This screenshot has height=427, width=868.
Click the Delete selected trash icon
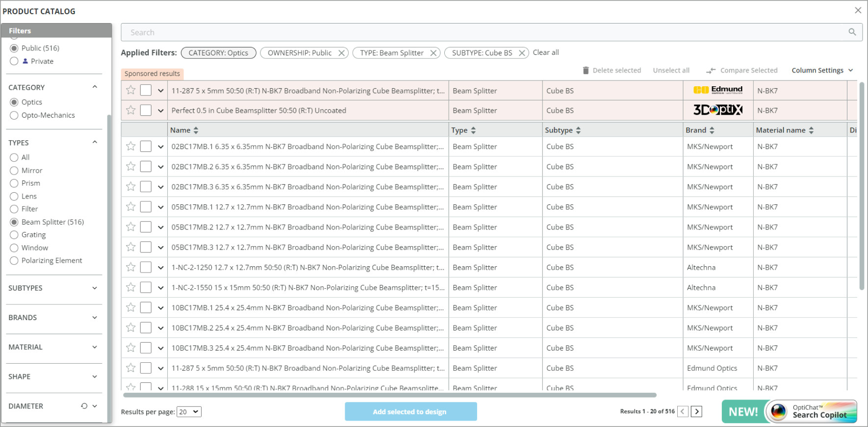tap(586, 70)
